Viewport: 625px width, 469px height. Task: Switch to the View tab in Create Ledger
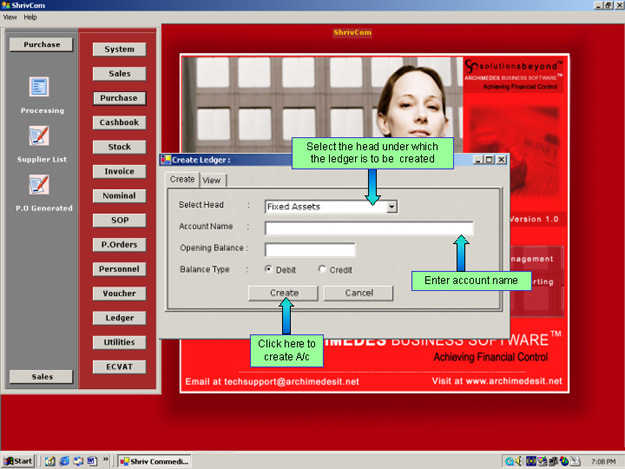213,181
